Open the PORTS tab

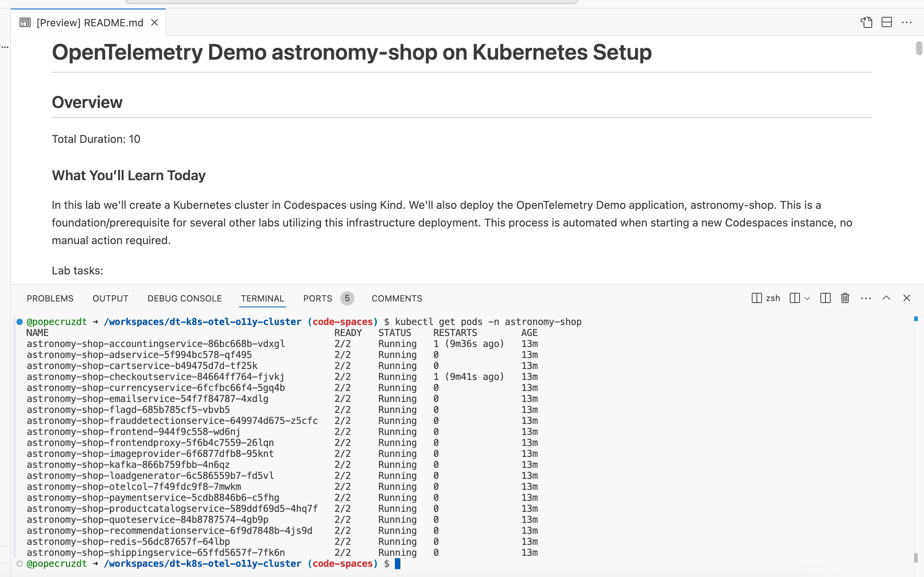coord(318,298)
